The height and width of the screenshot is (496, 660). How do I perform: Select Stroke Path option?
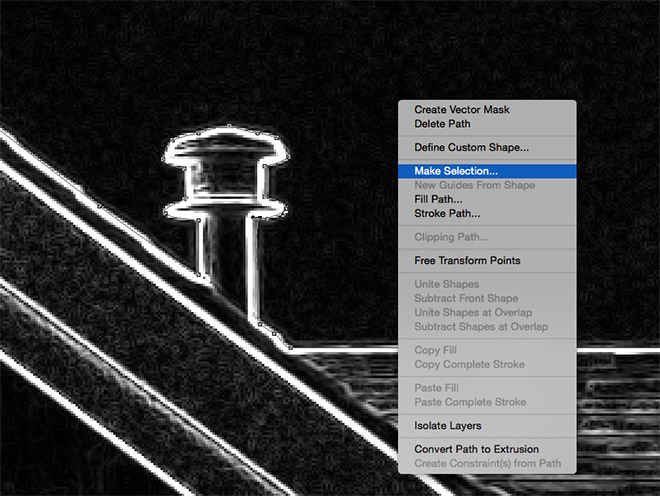point(487,213)
